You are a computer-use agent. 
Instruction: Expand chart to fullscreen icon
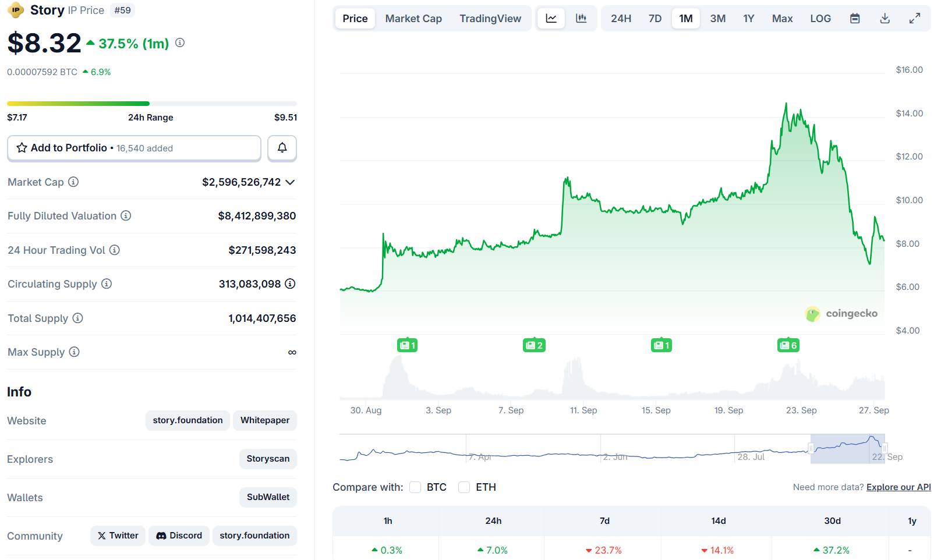click(x=915, y=19)
